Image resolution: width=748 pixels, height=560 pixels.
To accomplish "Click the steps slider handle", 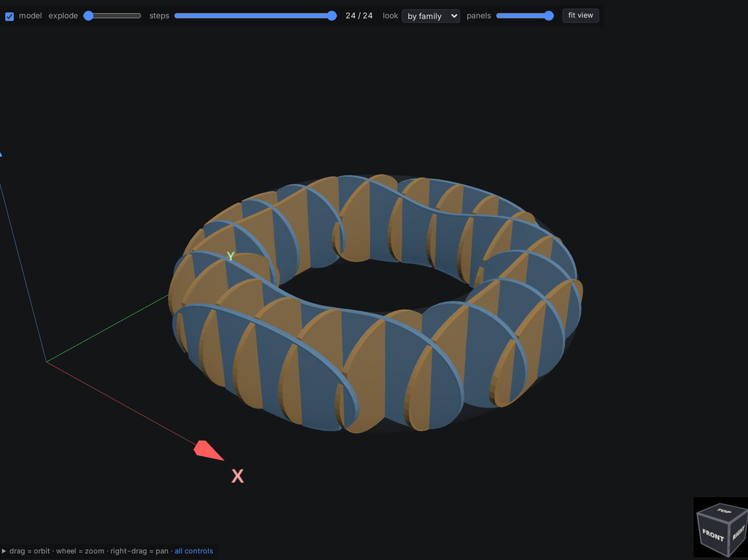I will pos(332,16).
